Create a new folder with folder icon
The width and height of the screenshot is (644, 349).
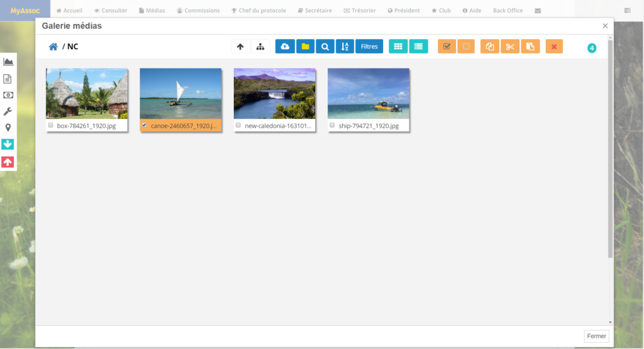pyautogui.click(x=305, y=47)
